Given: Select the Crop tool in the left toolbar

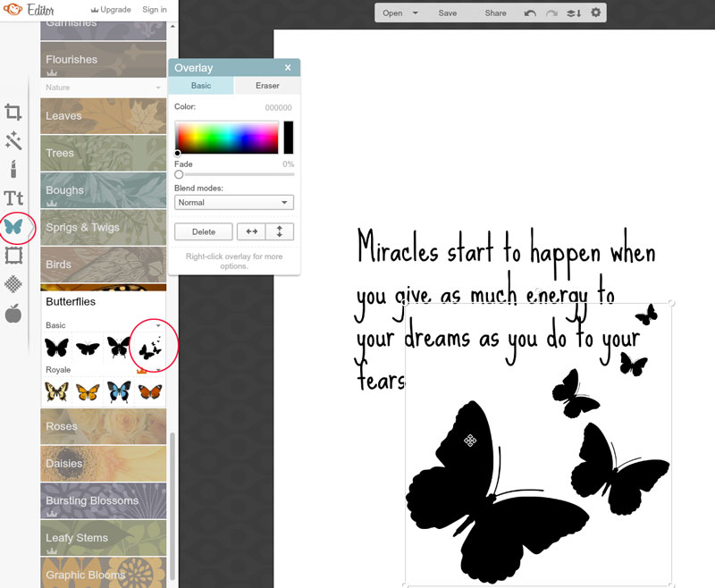Looking at the screenshot, I should [x=13, y=113].
